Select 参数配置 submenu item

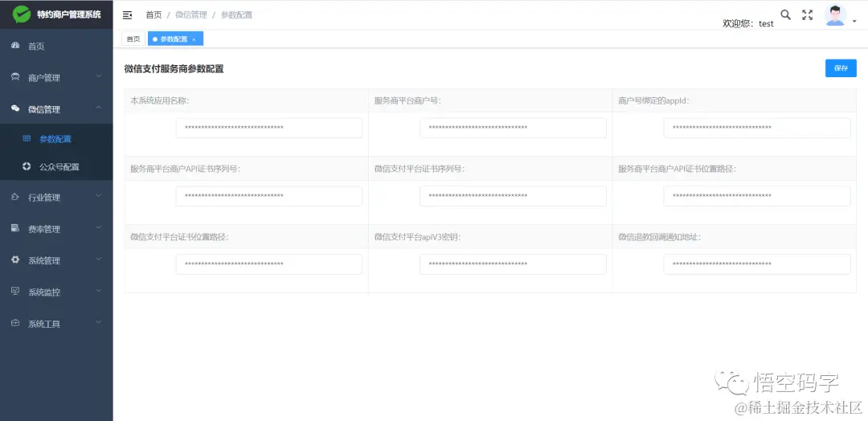click(x=56, y=139)
